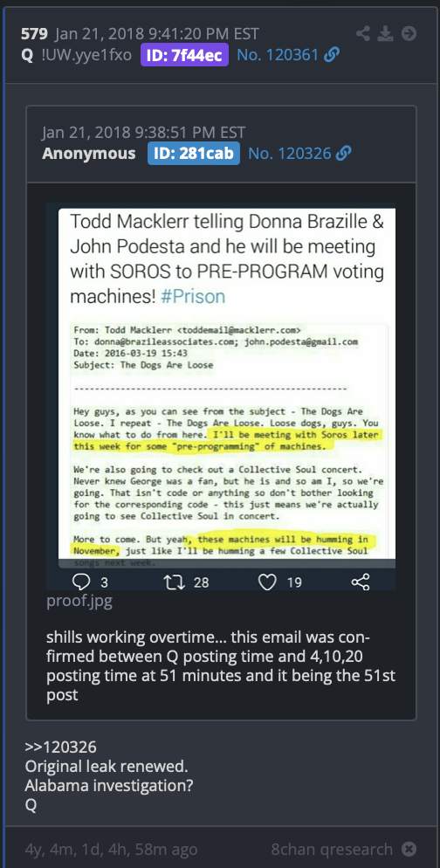Open quoted post link No. 120326
The image size is (440, 868).
coord(290,154)
